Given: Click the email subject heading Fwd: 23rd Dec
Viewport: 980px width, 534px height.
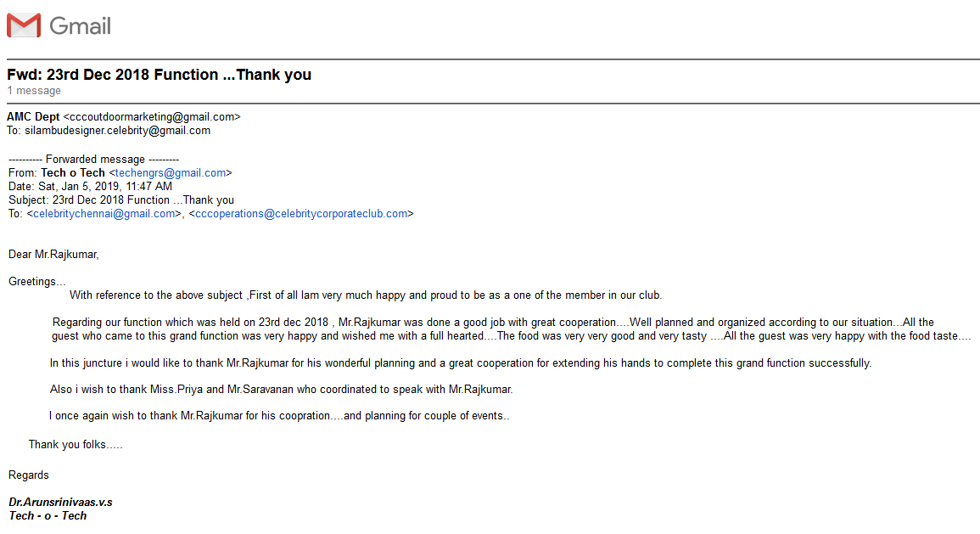Looking at the screenshot, I should click(159, 75).
